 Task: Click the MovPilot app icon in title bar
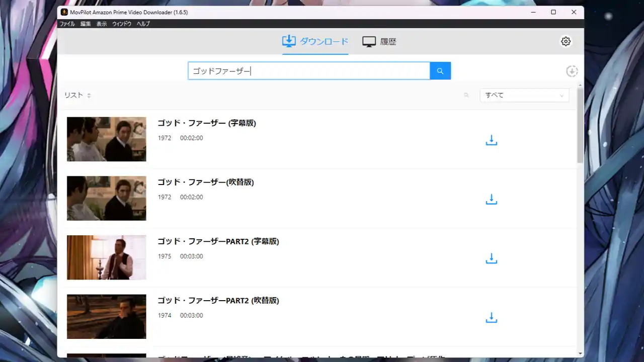[x=64, y=12]
